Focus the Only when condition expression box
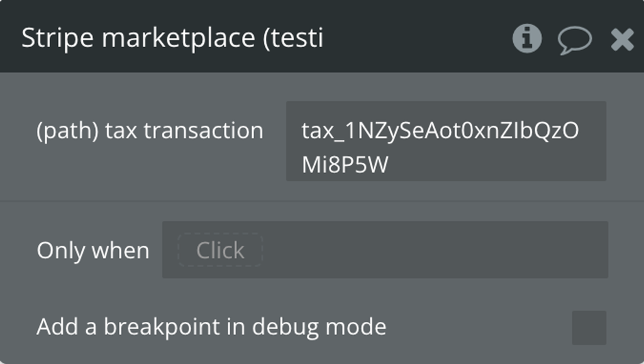644x364 pixels. pos(385,250)
